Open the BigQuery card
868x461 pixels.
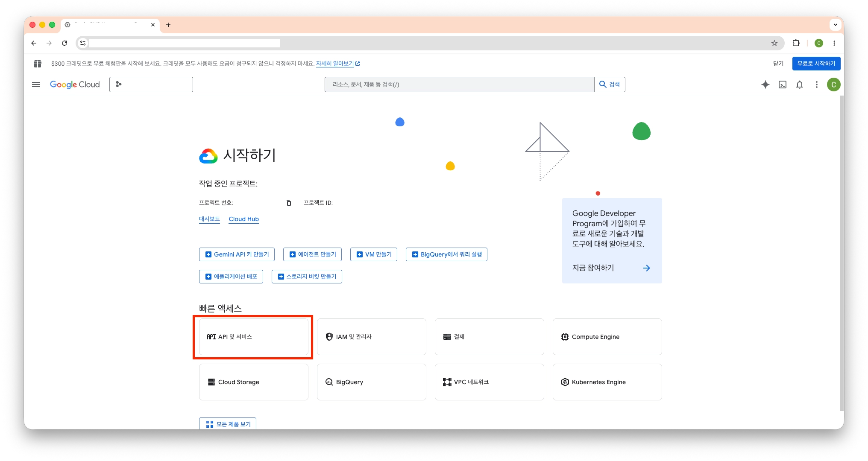[372, 382]
